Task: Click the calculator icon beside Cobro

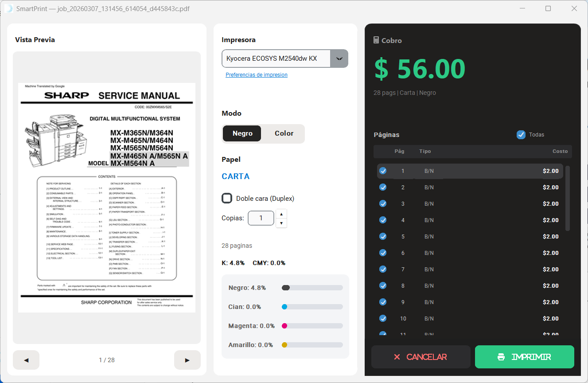Action: (377, 40)
